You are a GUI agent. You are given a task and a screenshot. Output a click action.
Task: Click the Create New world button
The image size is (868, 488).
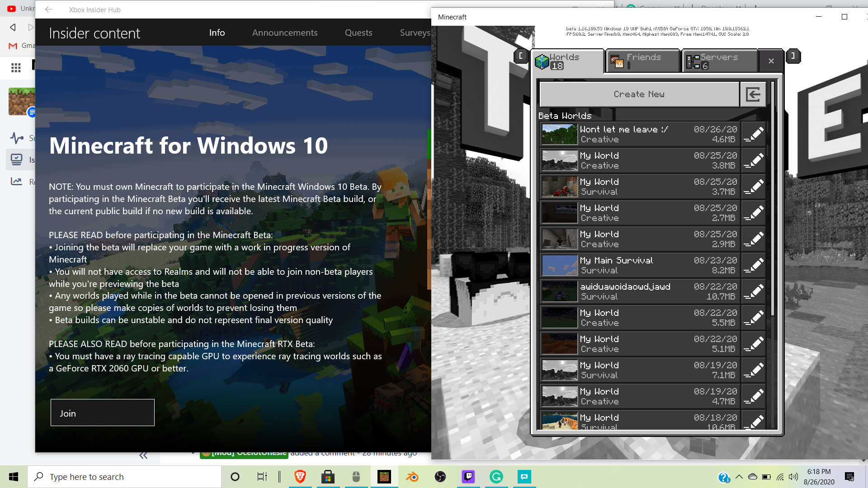point(639,94)
